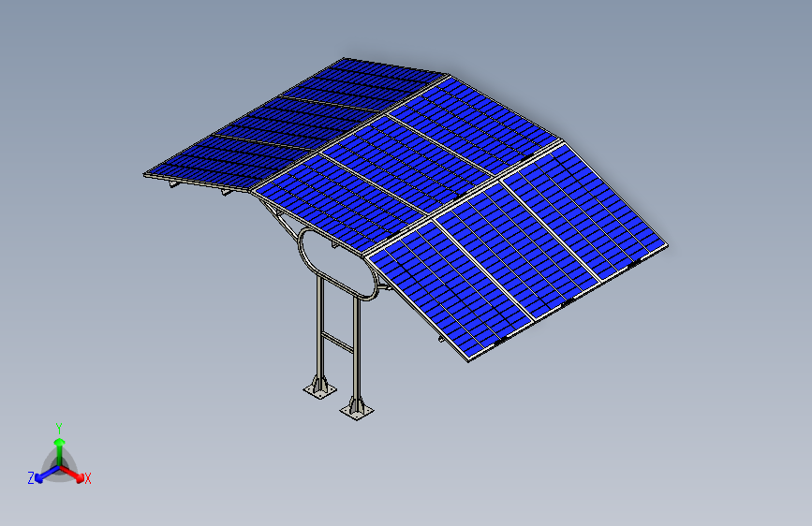Click the blue Z axis of the triad
Viewport: 812px width, 526px height.
click(47, 474)
